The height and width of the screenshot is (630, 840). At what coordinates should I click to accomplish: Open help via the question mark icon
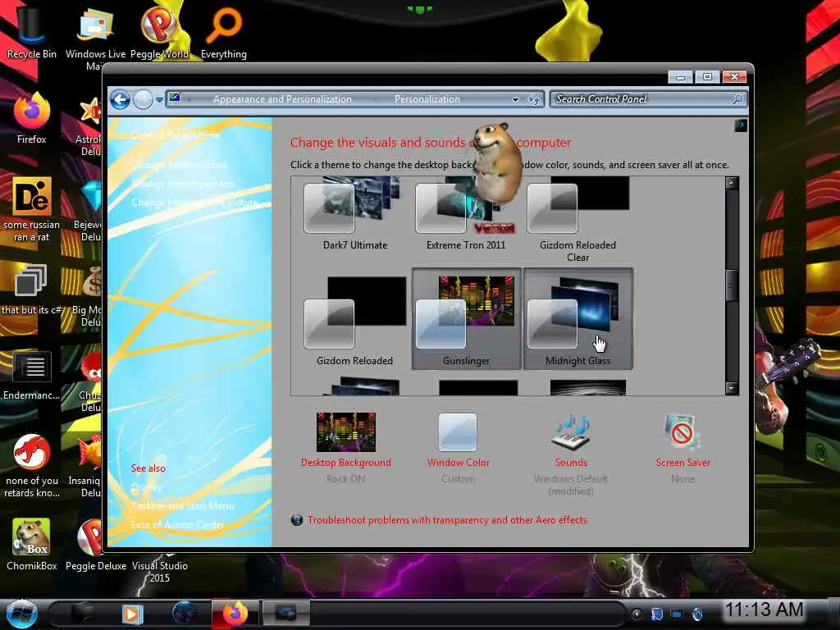coord(741,126)
